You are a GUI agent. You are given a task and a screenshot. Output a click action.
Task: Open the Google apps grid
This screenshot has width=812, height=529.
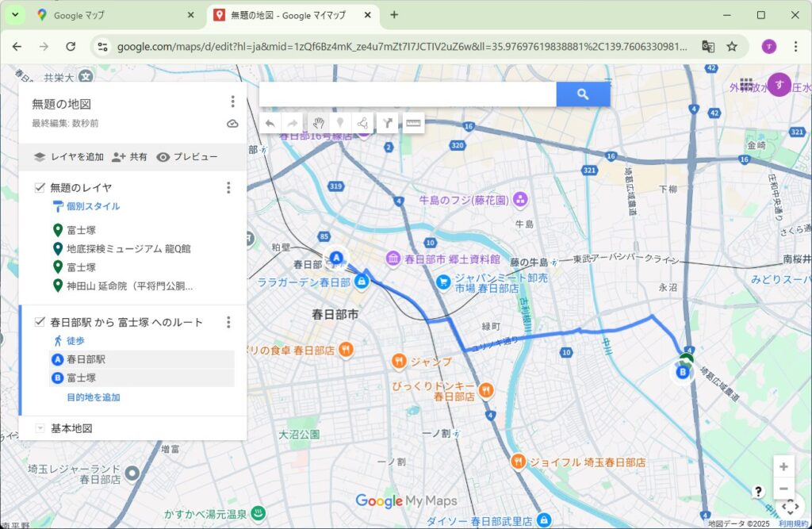coord(746,85)
